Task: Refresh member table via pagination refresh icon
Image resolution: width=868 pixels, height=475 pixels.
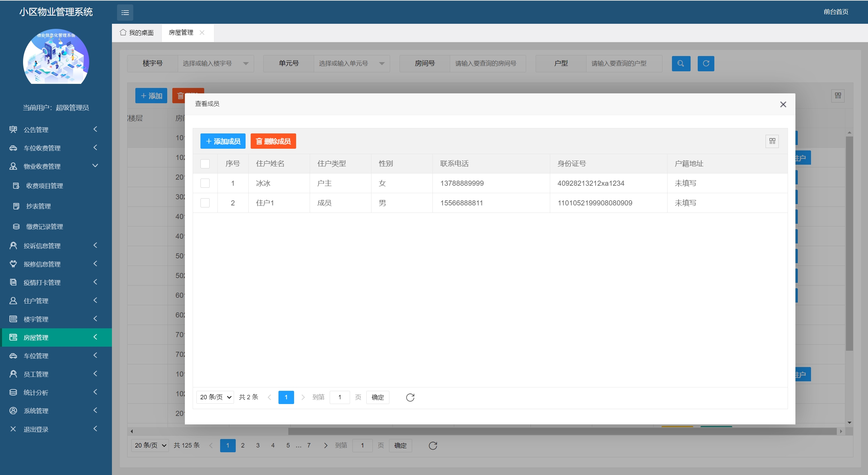Action: (x=410, y=397)
